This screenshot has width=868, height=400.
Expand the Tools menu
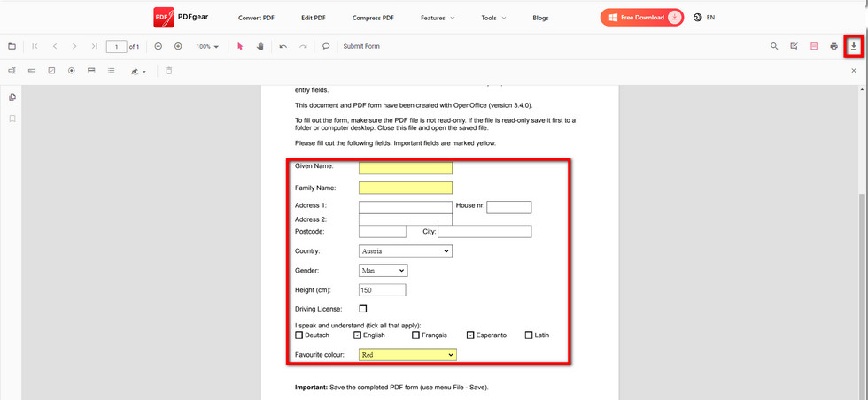[494, 18]
